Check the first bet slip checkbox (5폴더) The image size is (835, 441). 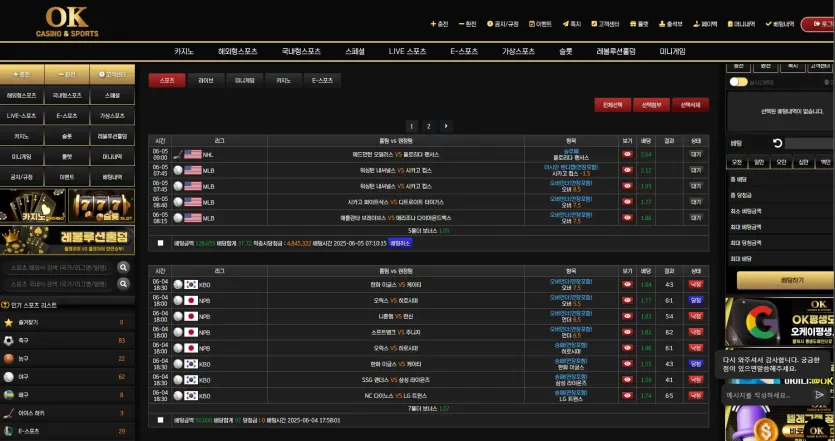pos(160,243)
